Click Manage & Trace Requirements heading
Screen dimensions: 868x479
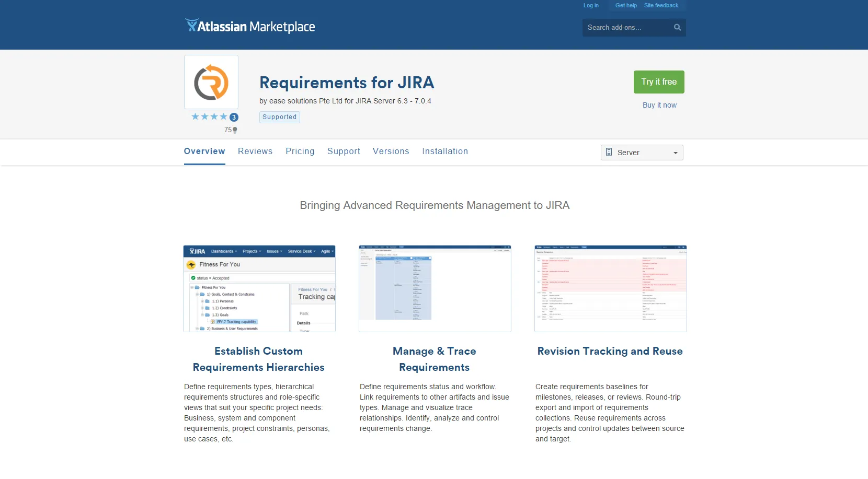435,359
